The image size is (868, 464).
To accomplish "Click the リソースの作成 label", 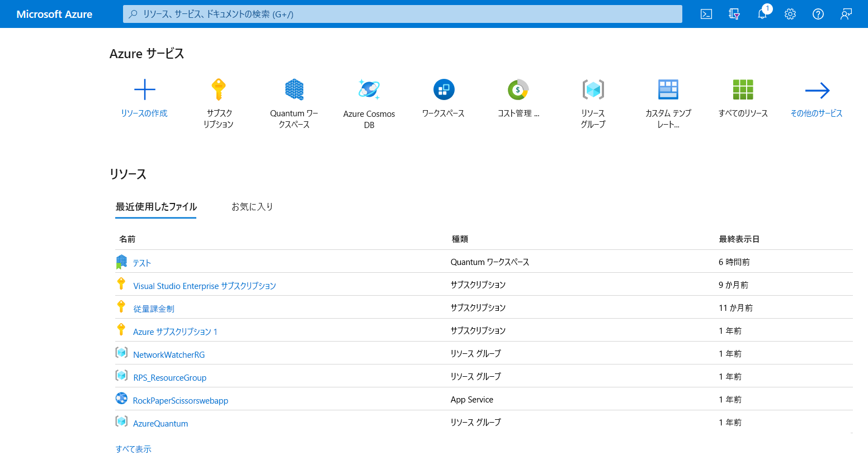I will tap(144, 113).
